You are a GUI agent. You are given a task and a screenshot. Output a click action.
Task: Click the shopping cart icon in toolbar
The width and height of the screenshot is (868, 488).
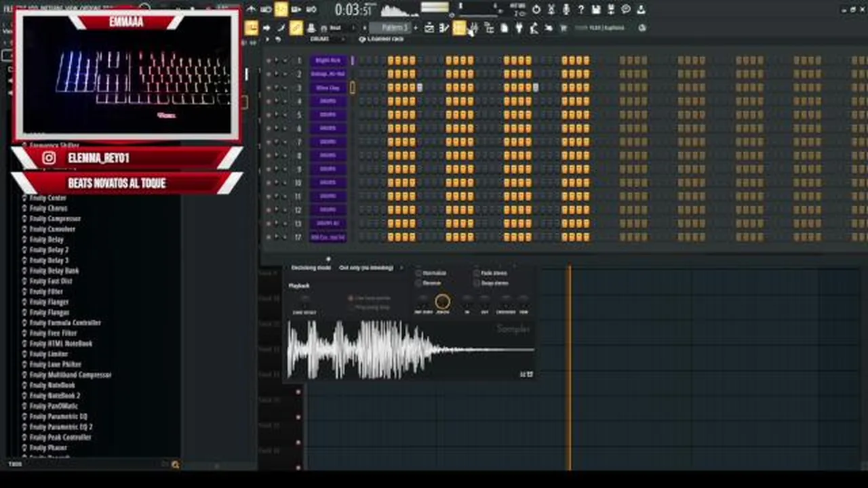click(564, 28)
